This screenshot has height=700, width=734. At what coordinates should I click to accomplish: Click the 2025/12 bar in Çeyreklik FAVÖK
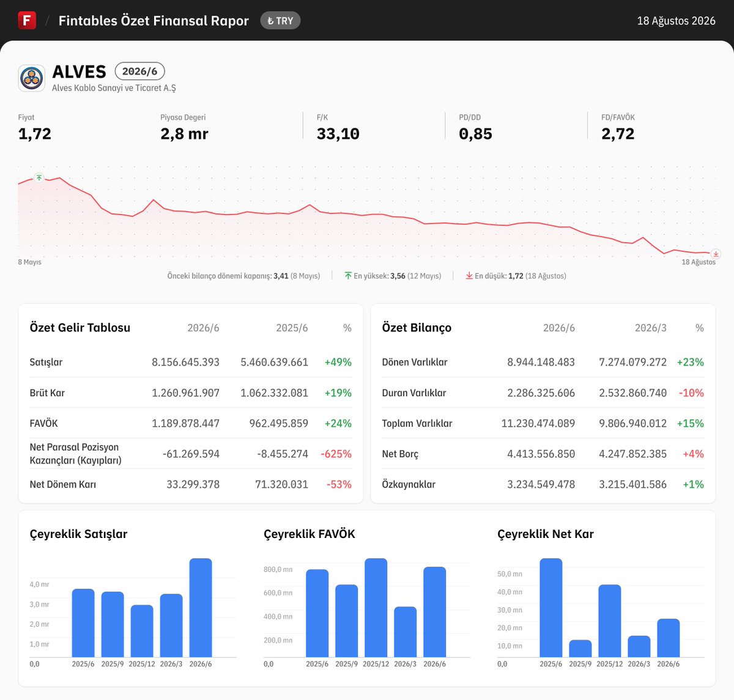pyautogui.click(x=376, y=608)
